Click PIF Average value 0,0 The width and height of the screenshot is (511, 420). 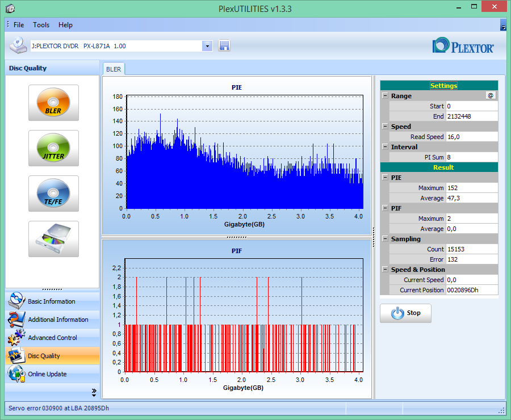[472, 229]
